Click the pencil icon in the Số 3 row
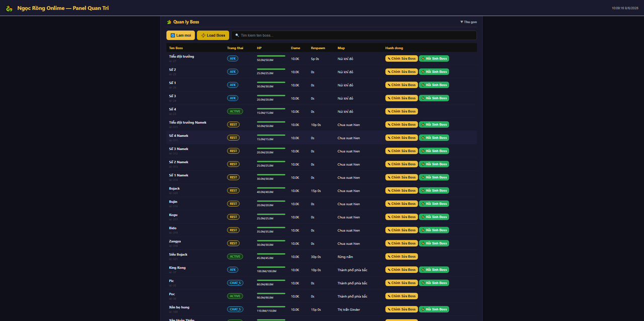The width and height of the screenshot is (644, 321). click(x=389, y=98)
